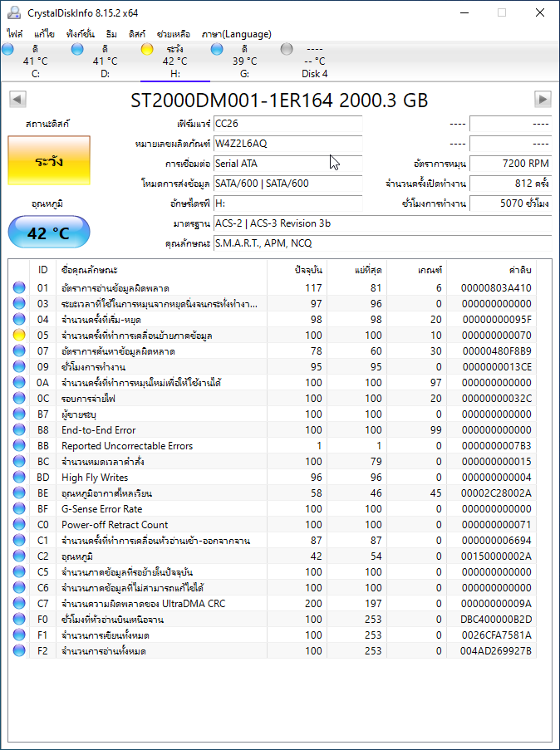Click the Serial ATA interface field
Image resolution: width=560 pixels, height=750 pixels.
coord(287,164)
